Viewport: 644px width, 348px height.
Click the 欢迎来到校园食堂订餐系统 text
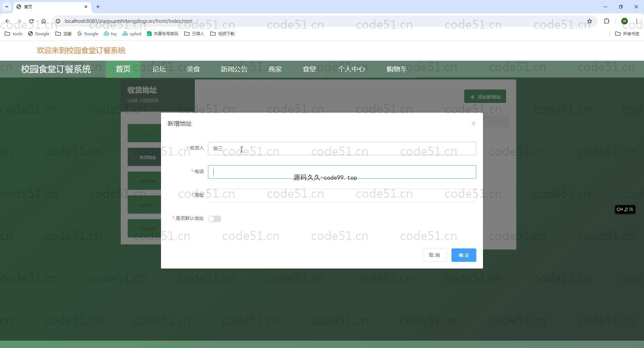tap(81, 51)
